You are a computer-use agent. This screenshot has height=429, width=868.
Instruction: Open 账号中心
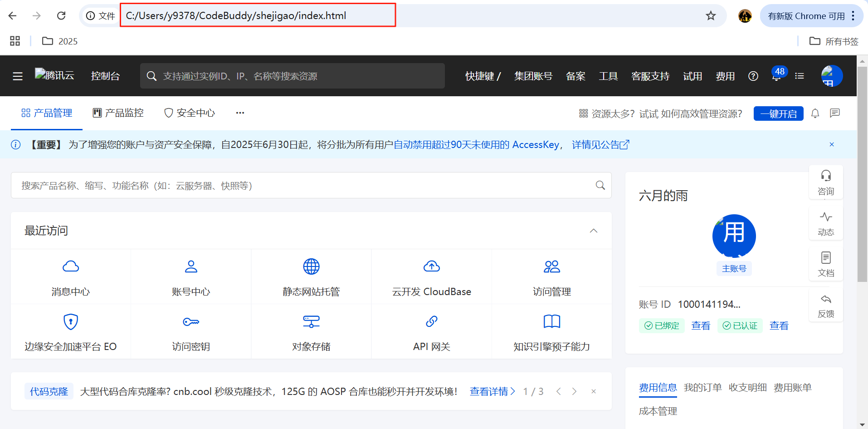191,276
